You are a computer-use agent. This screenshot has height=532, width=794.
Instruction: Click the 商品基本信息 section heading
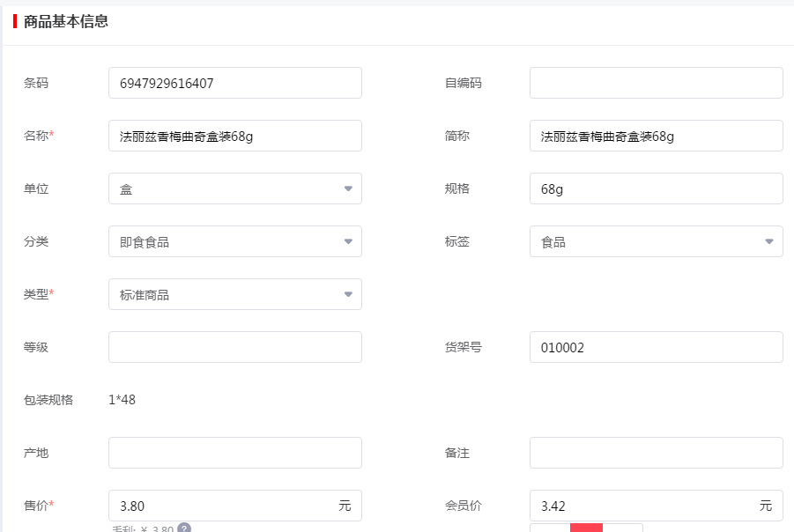[66, 21]
